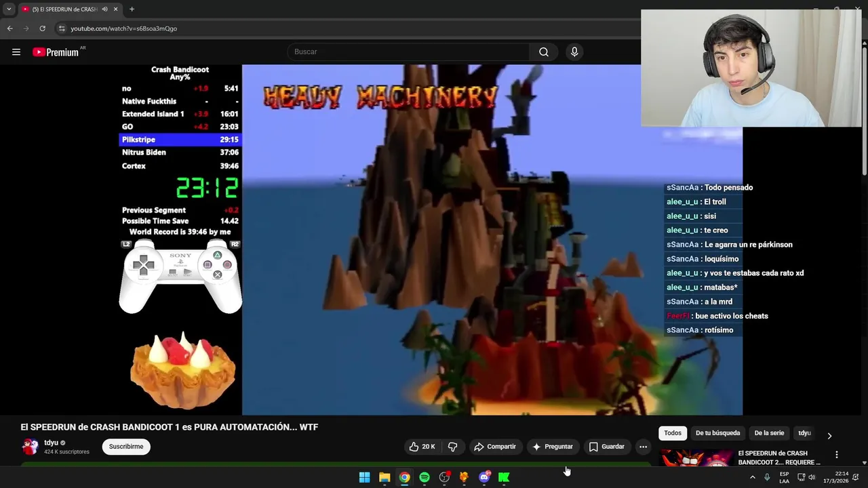View site information icon in address bar
Screen dimensions: 868x488
(62, 28)
